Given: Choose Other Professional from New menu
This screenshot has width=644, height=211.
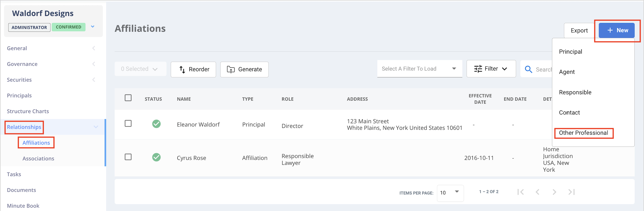Looking at the screenshot, I should coord(583,133).
